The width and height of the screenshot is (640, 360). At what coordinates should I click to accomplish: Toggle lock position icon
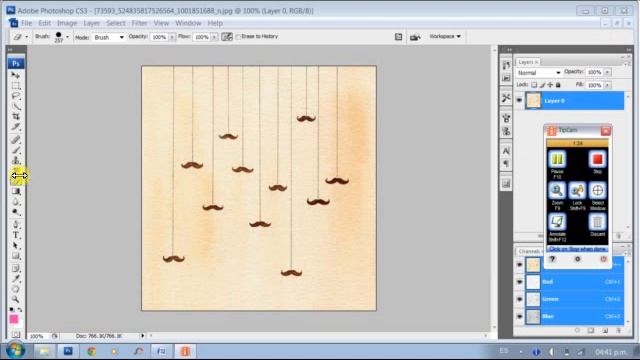point(550,85)
